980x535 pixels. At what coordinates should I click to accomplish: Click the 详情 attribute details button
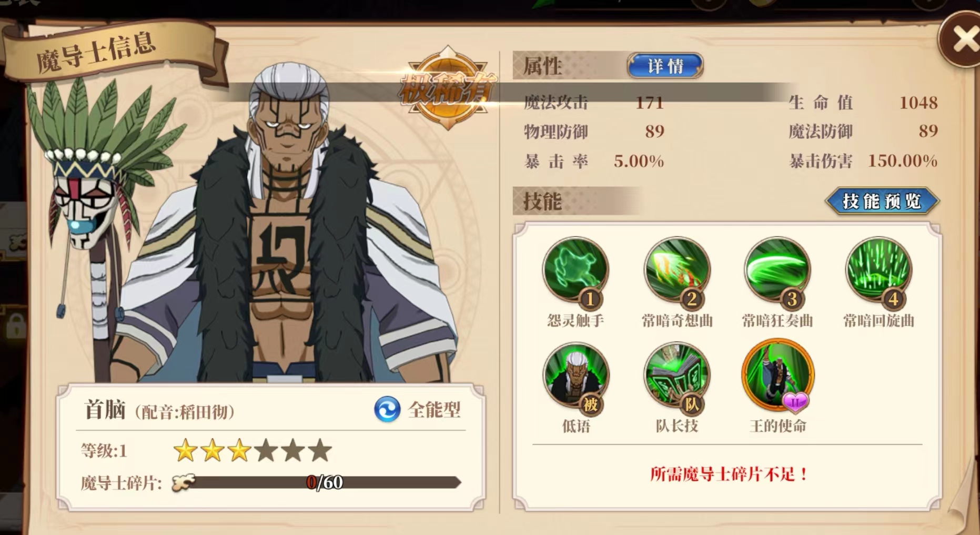pyautogui.click(x=665, y=66)
